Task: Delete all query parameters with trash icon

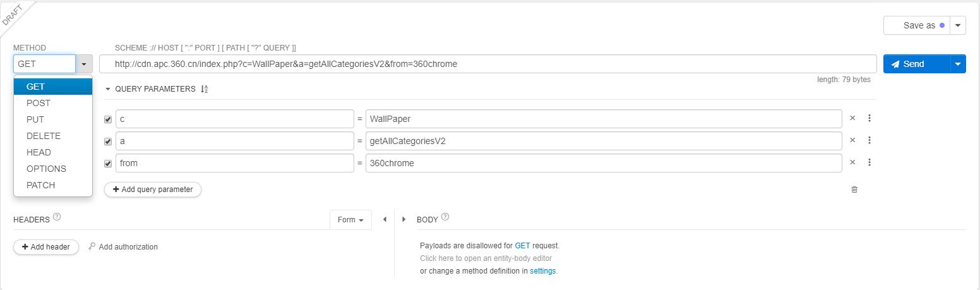Action: (854, 190)
